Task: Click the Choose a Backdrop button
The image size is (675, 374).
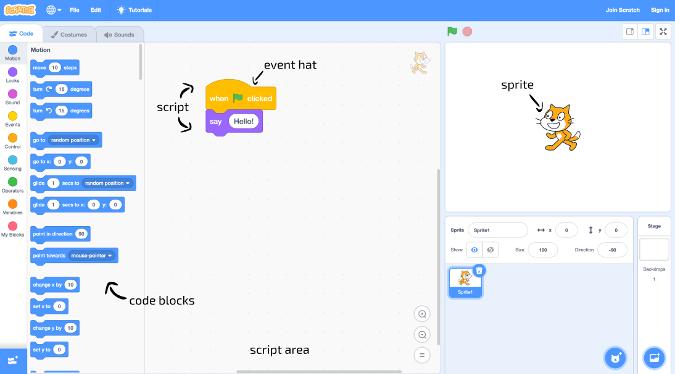Action: [654, 358]
